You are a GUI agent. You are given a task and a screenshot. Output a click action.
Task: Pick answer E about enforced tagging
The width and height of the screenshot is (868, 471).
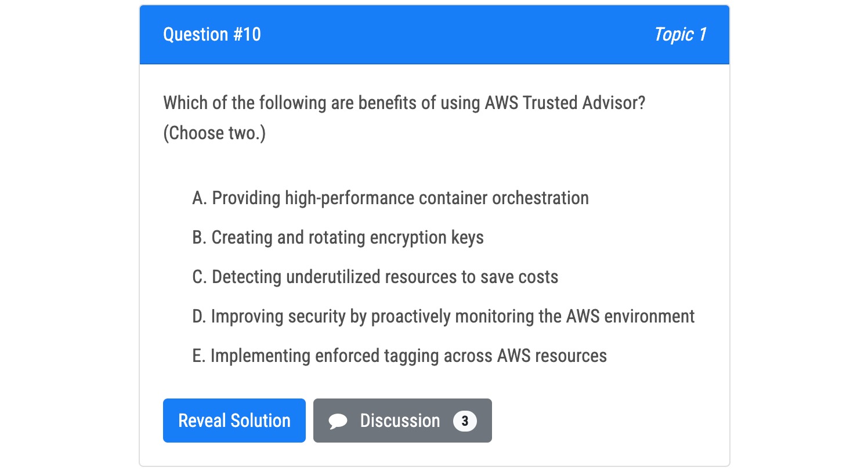click(399, 356)
